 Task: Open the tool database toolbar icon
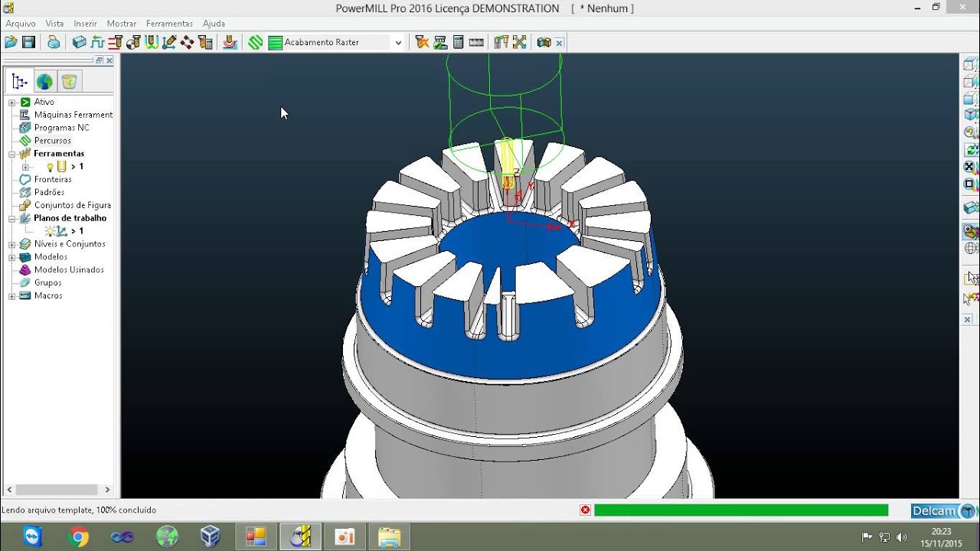[205, 42]
